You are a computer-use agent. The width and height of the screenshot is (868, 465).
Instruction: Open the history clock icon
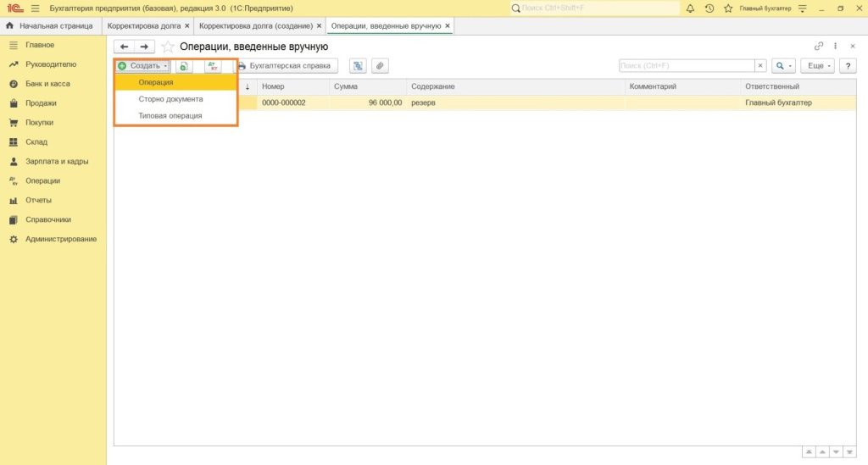709,8
